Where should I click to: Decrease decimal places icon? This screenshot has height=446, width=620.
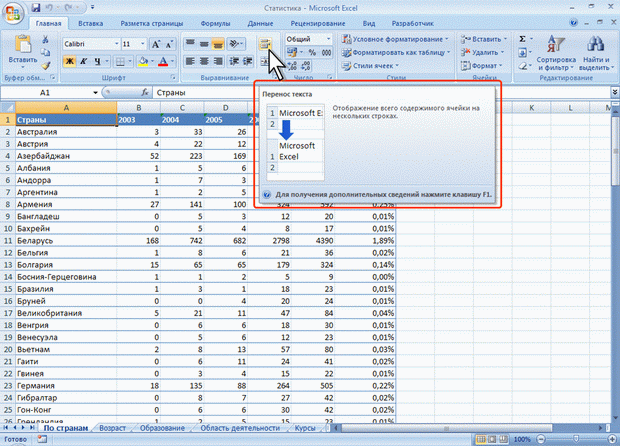click(306, 66)
